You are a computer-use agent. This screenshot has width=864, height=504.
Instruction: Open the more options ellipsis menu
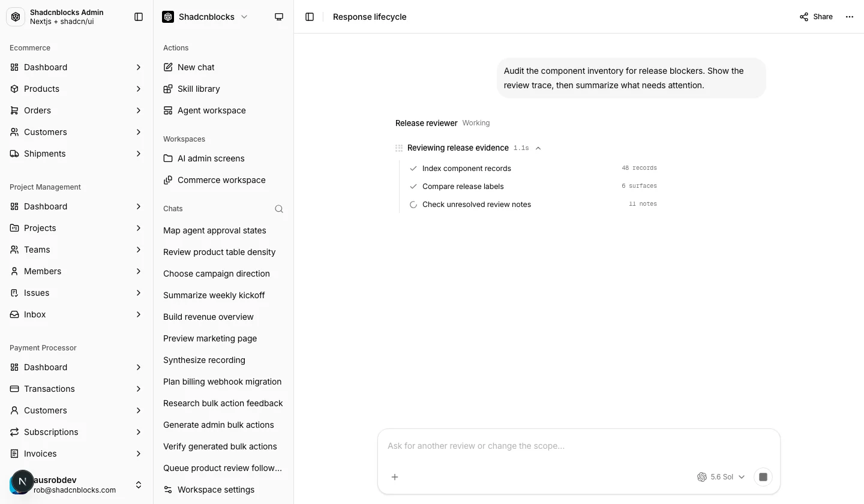click(850, 17)
